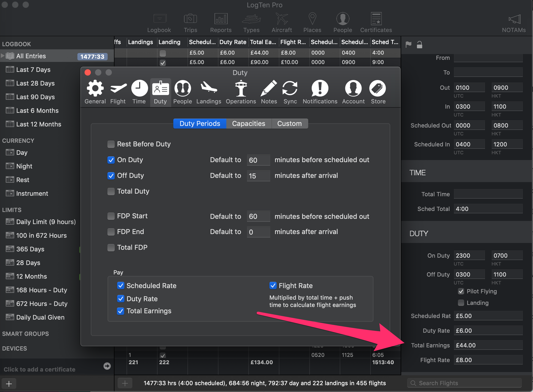Enable Total Duty checkbox

click(x=111, y=192)
